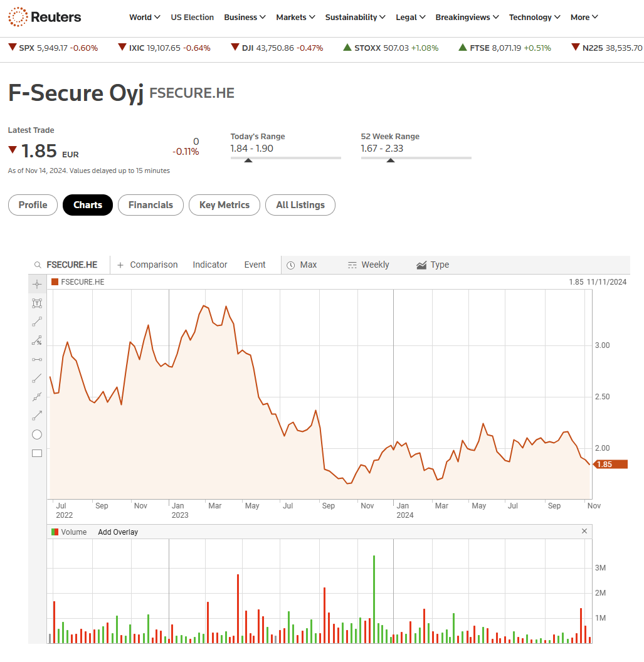The width and height of the screenshot is (644, 662).
Task: Expand the Breakingviews menu
Action: (x=467, y=18)
